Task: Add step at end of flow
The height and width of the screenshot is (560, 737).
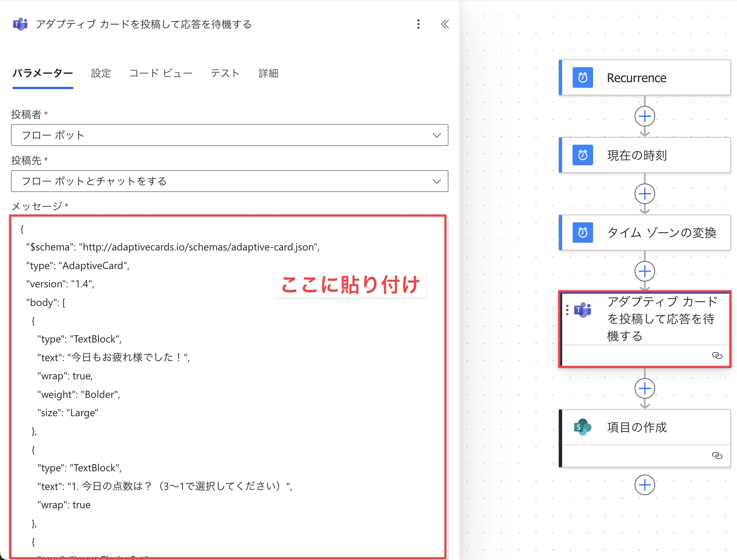Action: pos(645,485)
